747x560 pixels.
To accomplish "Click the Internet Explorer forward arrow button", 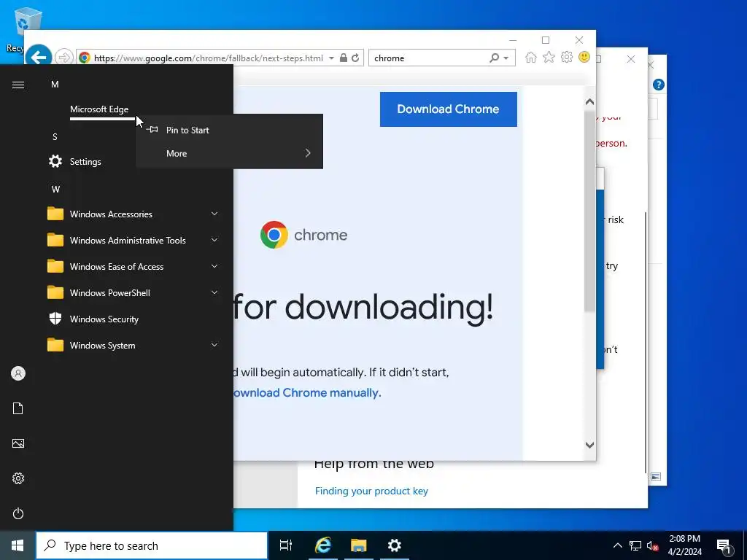I will (x=63, y=58).
